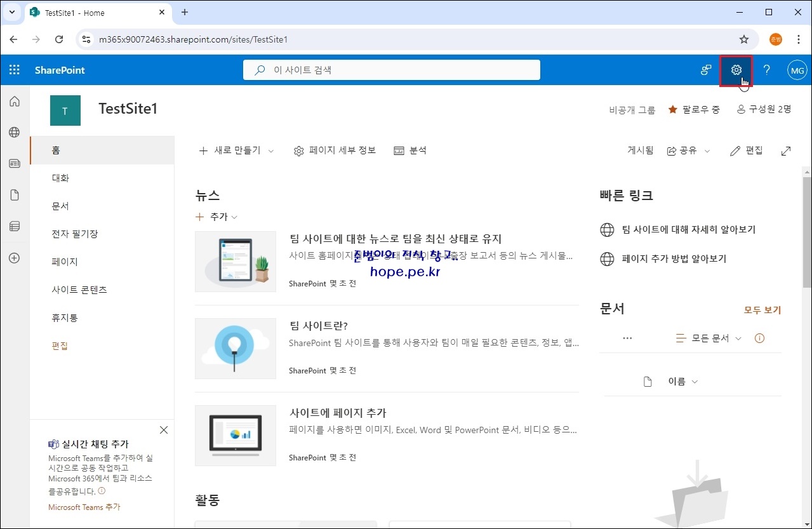Viewport: 812px width, 529px height.
Task: Click the site info icon in address bar
Action: pos(87,39)
